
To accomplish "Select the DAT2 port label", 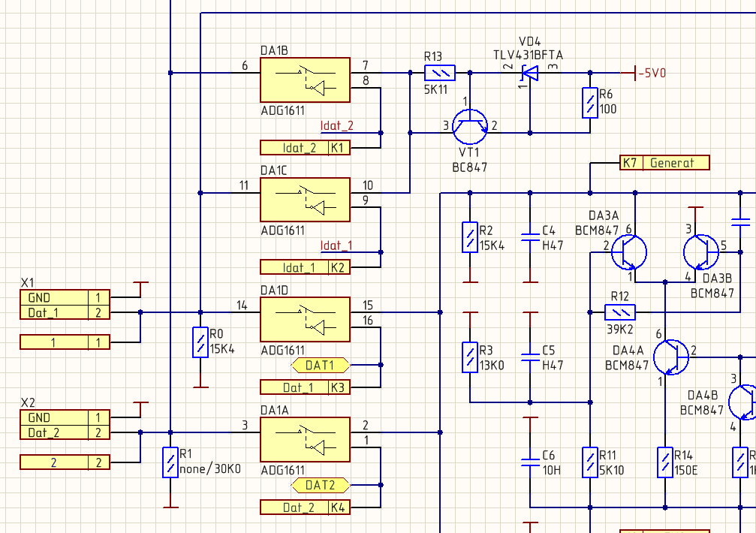I will tap(321, 485).
